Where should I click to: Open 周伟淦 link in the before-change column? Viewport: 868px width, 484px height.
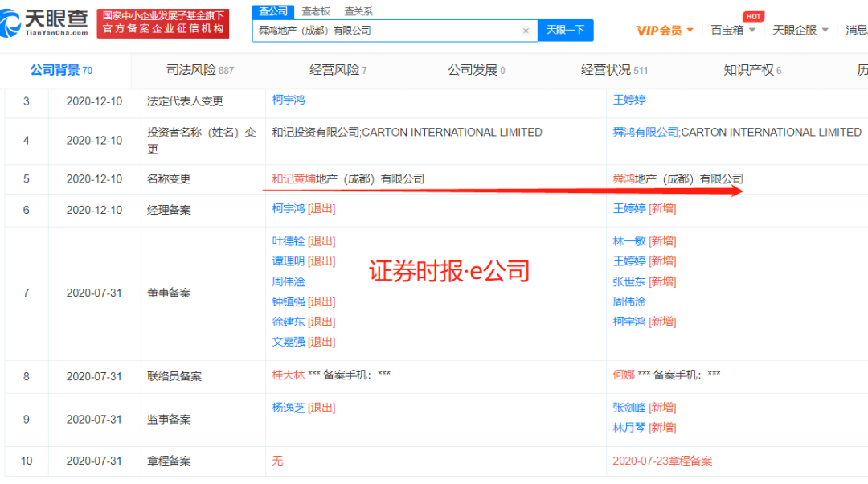pyautogui.click(x=289, y=282)
